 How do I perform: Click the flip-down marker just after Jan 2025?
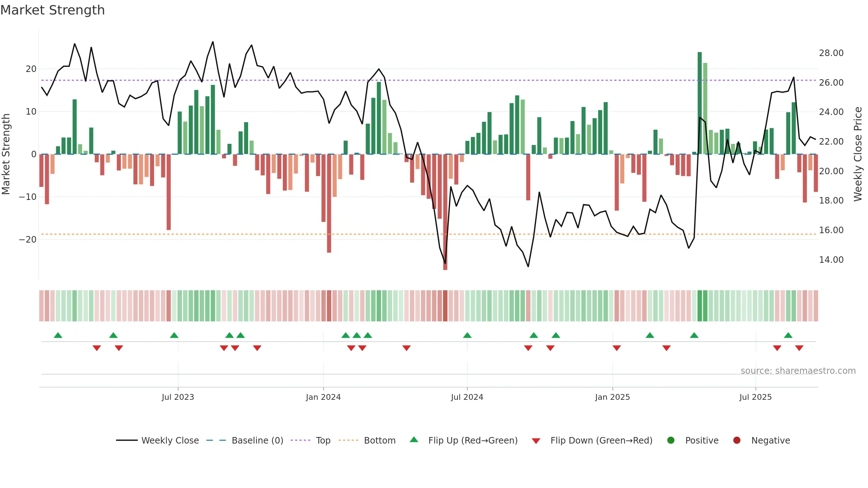tap(617, 348)
